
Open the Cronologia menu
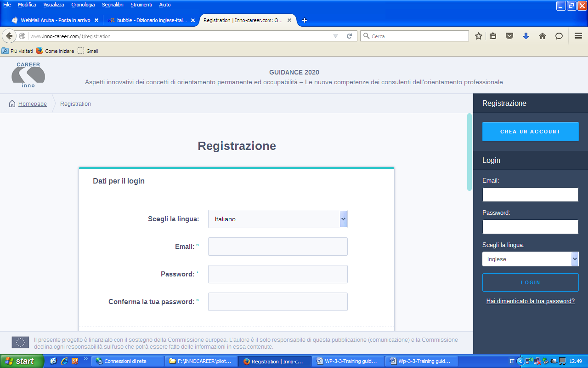83,5
